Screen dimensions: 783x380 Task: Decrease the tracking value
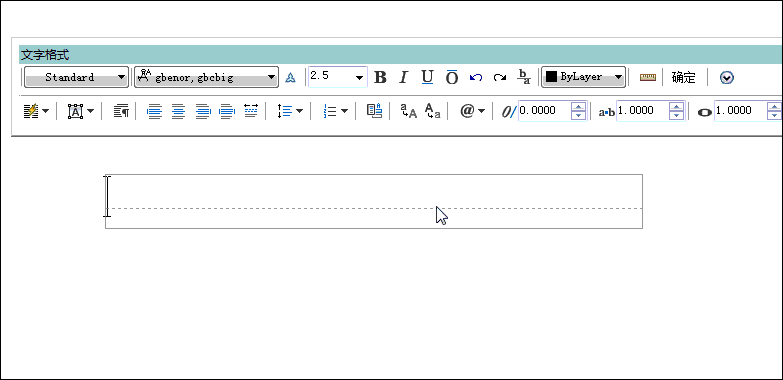676,115
